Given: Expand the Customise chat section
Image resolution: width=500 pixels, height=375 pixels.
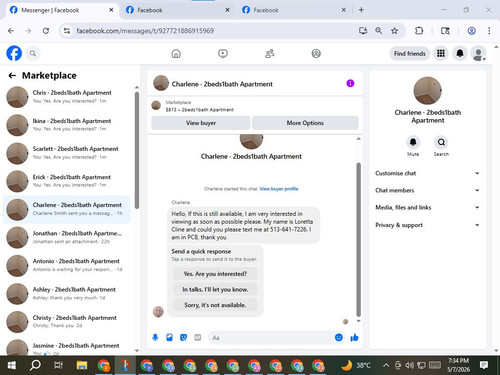Looking at the screenshot, I should [427, 173].
